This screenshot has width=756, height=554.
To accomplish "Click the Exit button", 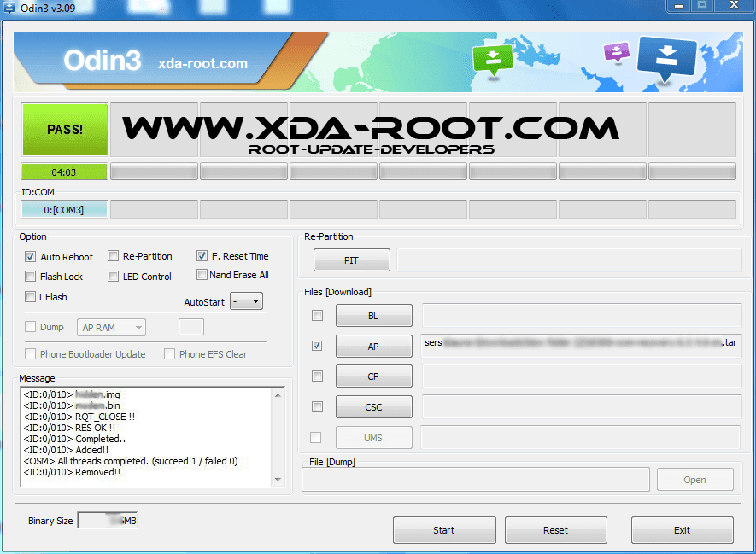I will (x=683, y=530).
